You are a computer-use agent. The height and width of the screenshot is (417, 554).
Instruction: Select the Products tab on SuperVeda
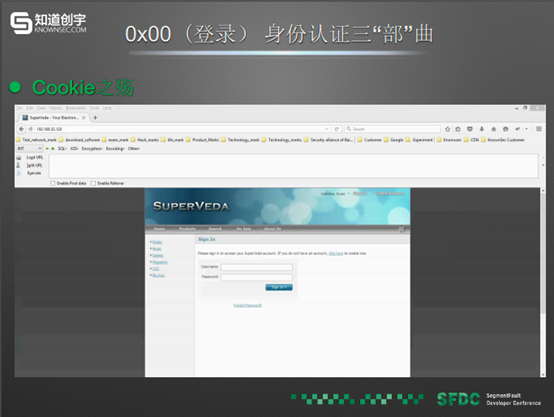point(187,229)
